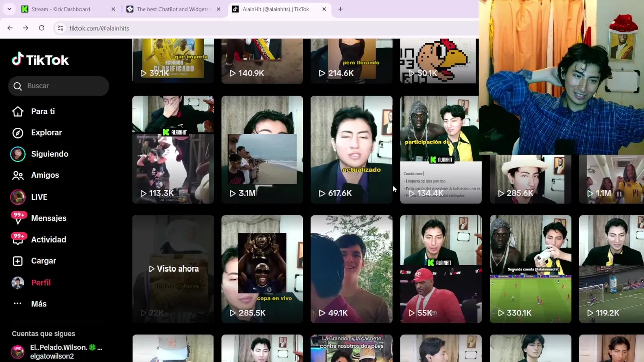Image resolution: width=644 pixels, height=362 pixels.
Task: Open the video with 214.6K views
Action: coord(352,61)
